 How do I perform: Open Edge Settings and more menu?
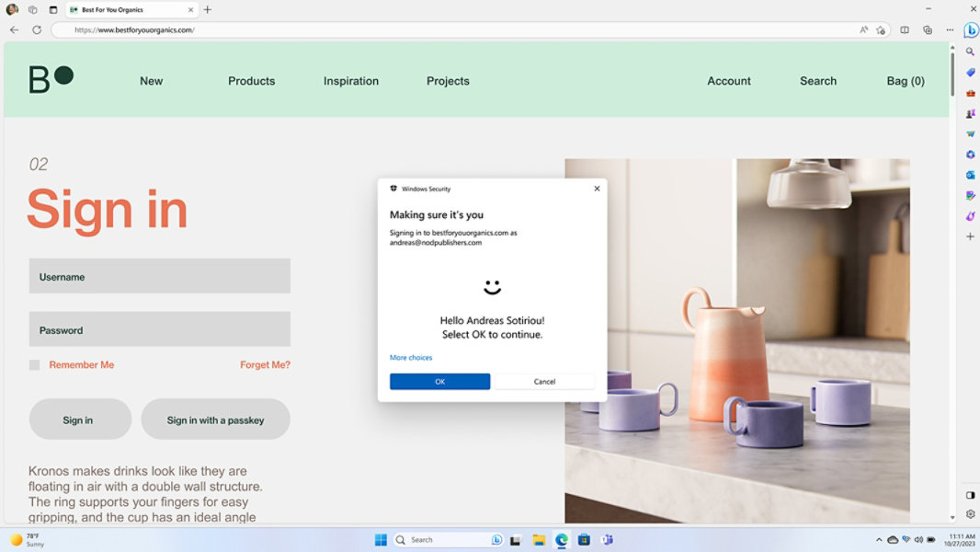(x=950, y=29)
